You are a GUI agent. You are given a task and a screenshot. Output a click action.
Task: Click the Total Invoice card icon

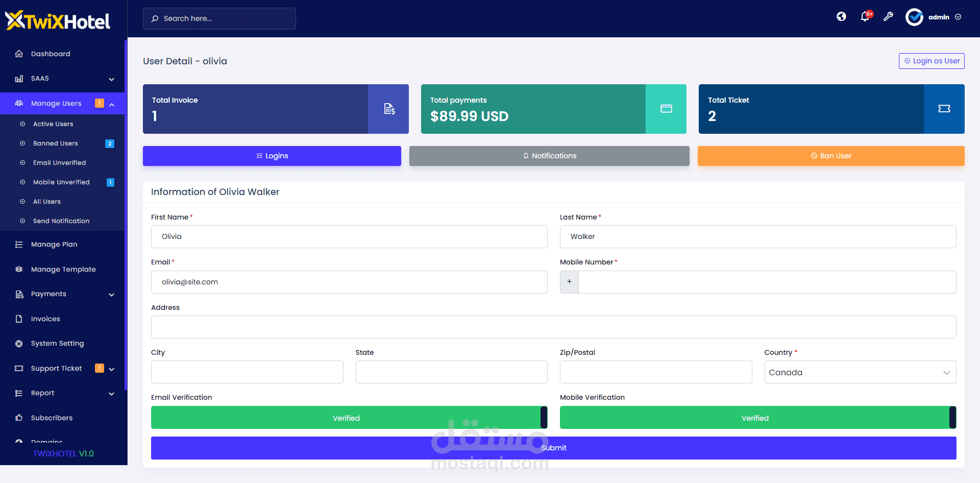[389, 109]
